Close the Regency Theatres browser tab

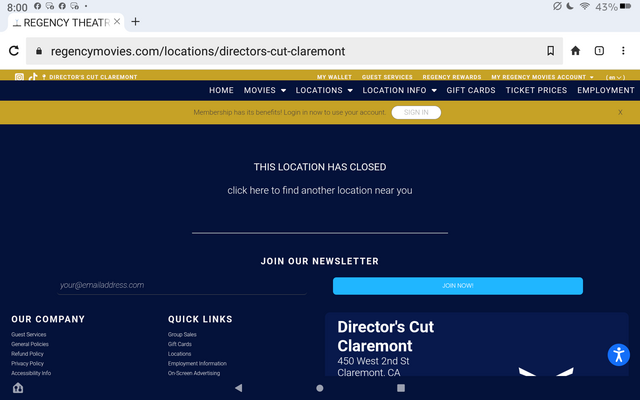point(117,21)
